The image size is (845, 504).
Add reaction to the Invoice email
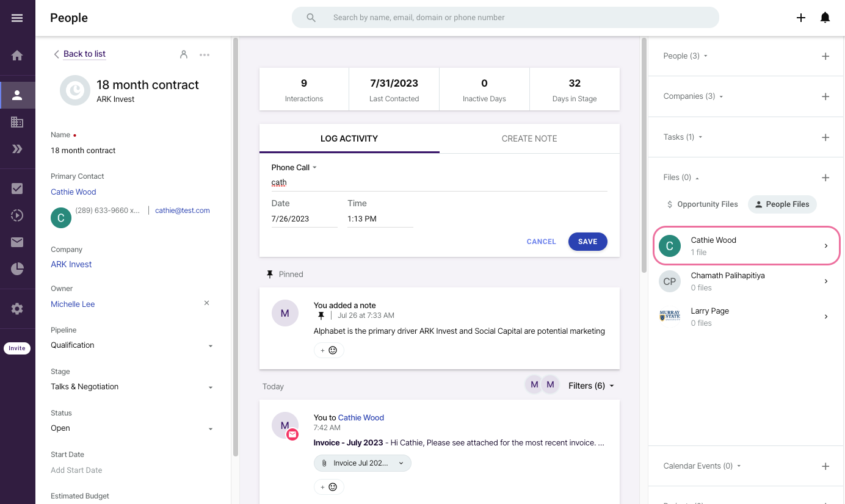[x=328, y=487]
